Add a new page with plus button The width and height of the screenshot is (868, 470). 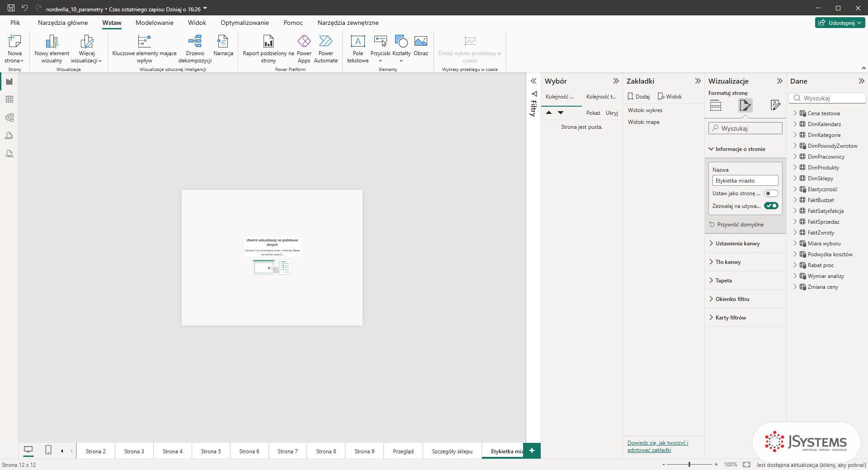coord(532,451)
